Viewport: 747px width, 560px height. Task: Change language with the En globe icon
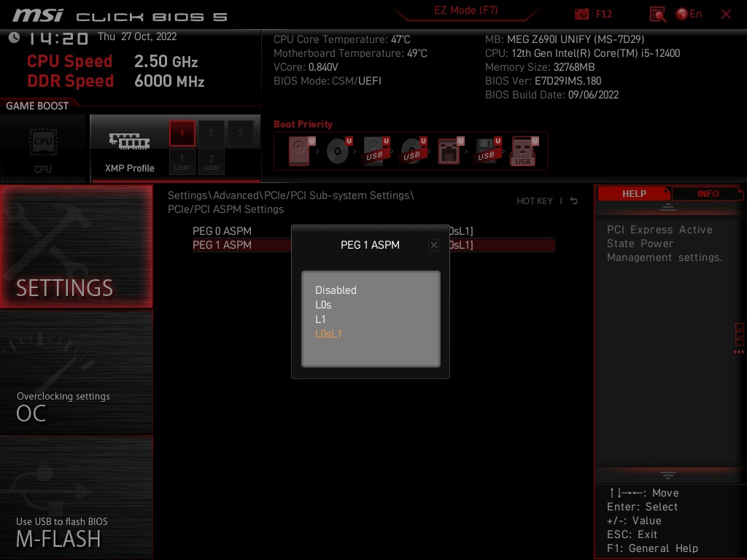point(689,14)
